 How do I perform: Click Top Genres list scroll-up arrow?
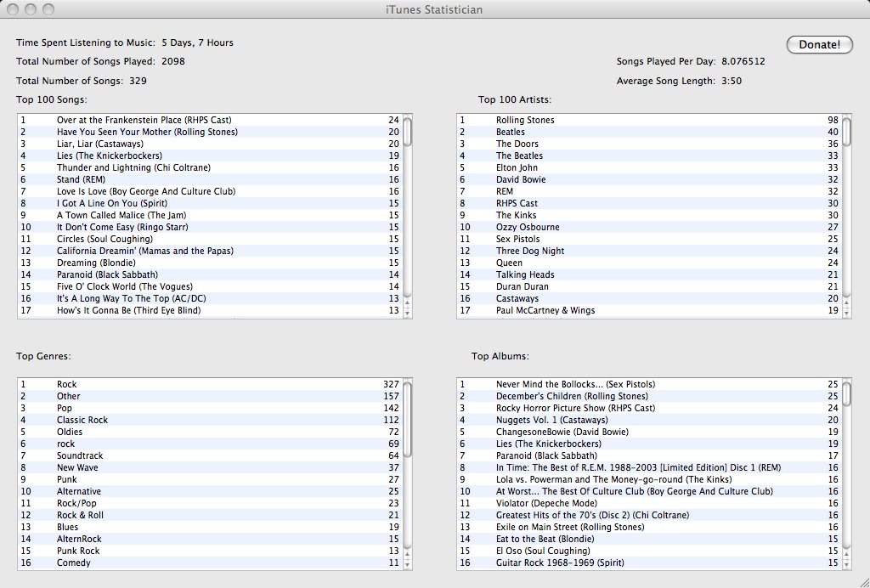[x=407, y=554]
